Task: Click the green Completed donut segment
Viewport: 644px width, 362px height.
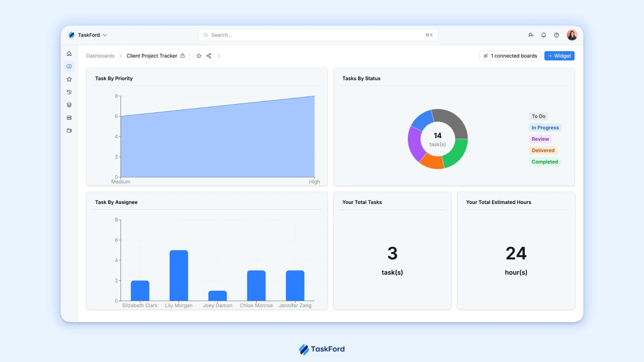Action: pos(456,153)
